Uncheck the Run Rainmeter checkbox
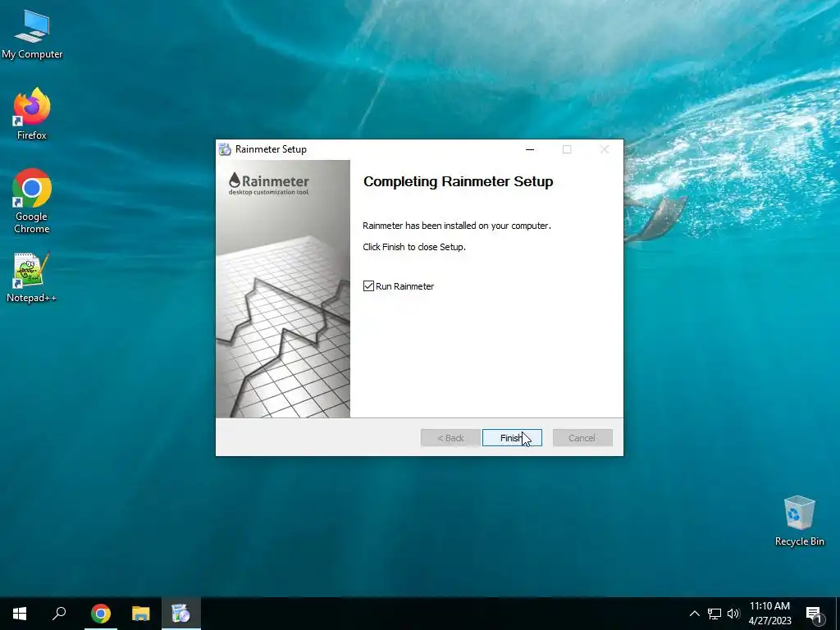This screenshot has height=630, width=840. (368, 286)
